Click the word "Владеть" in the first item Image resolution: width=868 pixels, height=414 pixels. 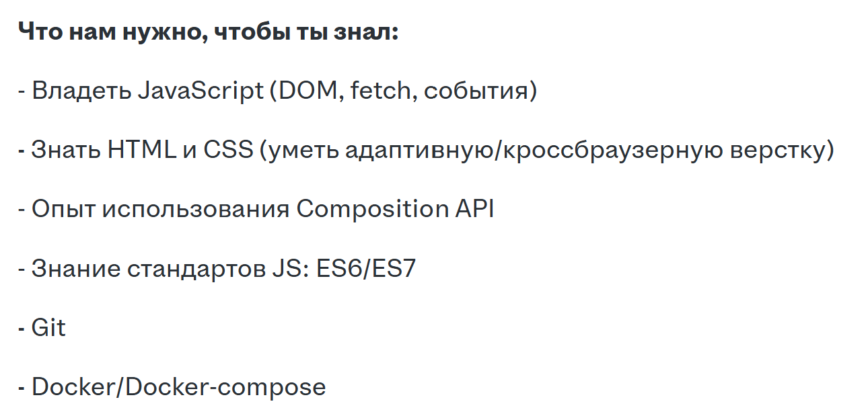(81, 91)
